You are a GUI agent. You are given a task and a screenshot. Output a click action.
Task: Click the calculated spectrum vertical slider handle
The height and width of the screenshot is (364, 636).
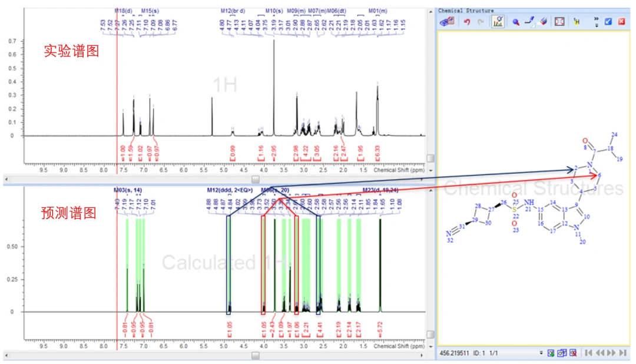430,335
